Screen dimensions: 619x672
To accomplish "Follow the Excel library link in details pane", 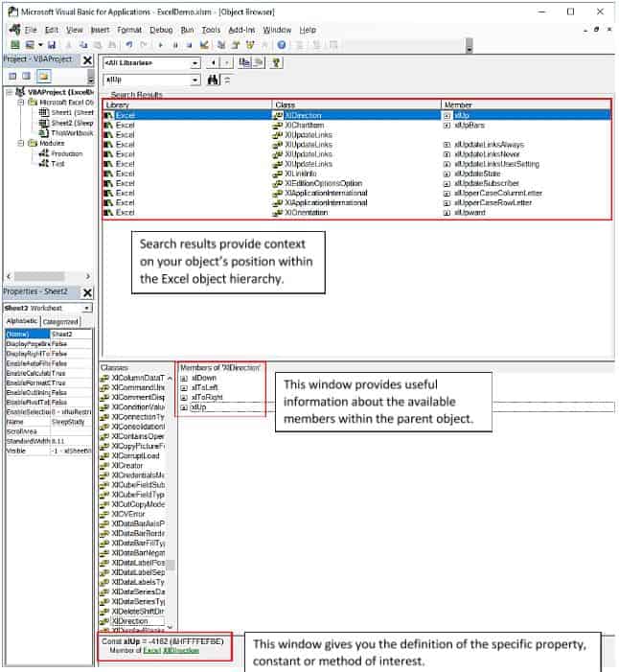I will [x=151, y=650].
